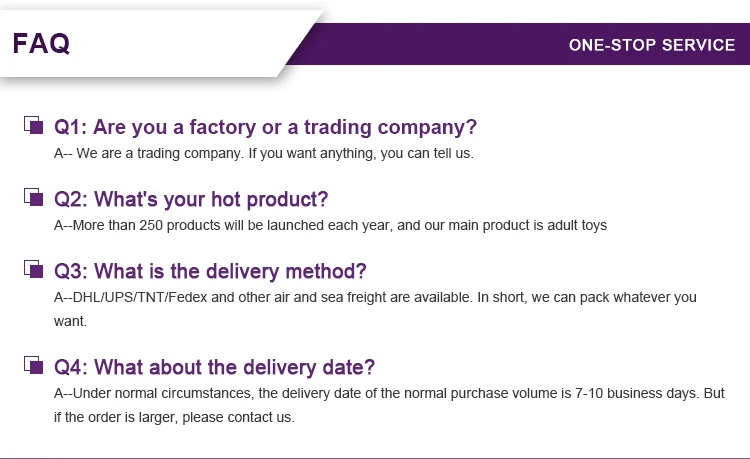Screen dimensions: 750x459
Task: Click the purple divider line at the bottom
Action: (375, 457)
